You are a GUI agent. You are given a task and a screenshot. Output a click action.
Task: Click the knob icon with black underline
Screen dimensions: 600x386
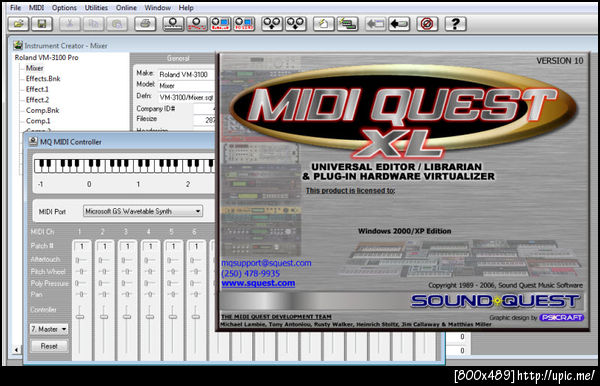click(x=173, y=24)
